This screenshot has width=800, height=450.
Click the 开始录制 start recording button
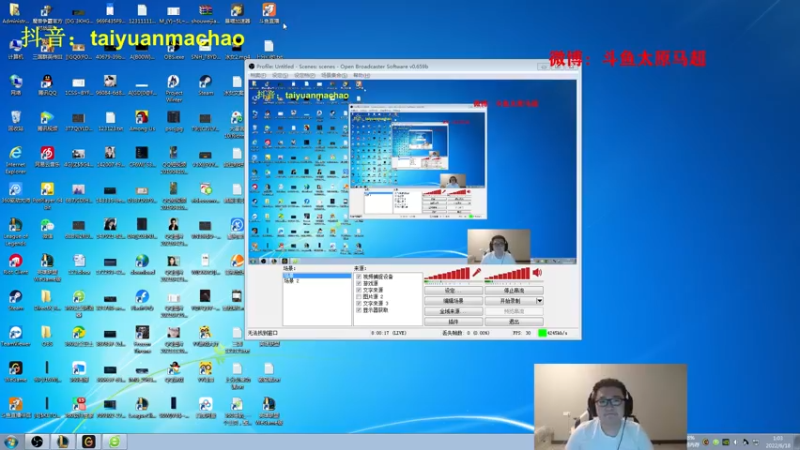(510, 301)
